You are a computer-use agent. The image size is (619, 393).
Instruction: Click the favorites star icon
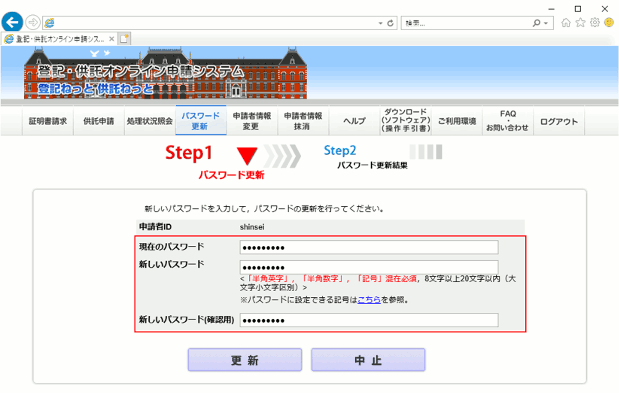(x=580, y=22)
